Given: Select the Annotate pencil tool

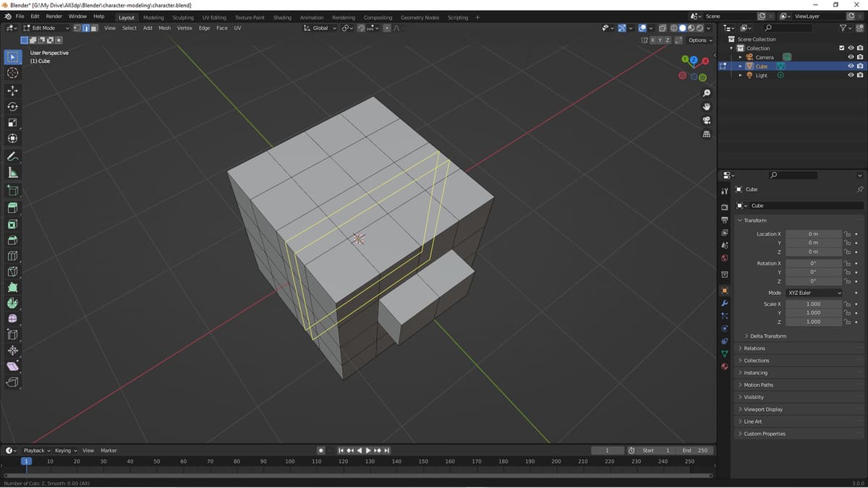Looking at the screenshot, I should 12,157.
